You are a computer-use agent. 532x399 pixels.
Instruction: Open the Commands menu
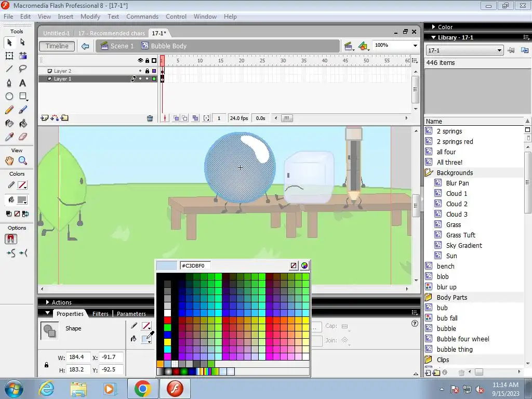pos(142,17)
